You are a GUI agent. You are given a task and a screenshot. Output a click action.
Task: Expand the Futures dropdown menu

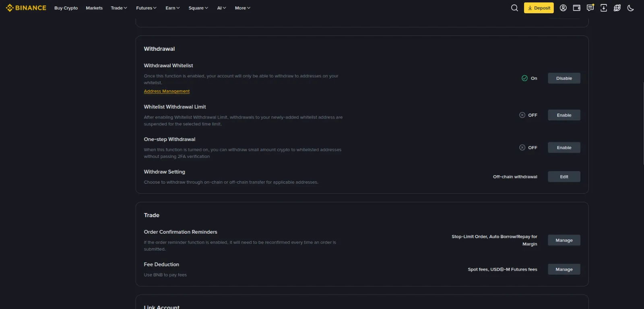146,8
